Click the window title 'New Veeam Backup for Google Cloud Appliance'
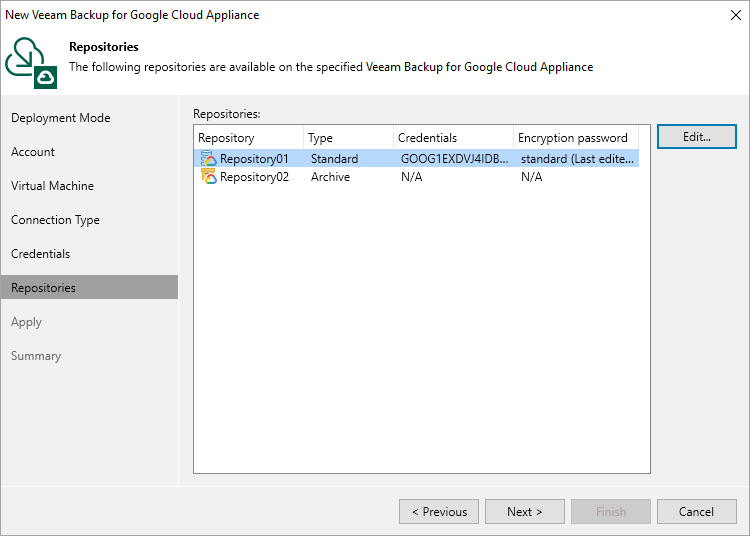Screen dimensions: 750x536 click(x=132, y=15)
